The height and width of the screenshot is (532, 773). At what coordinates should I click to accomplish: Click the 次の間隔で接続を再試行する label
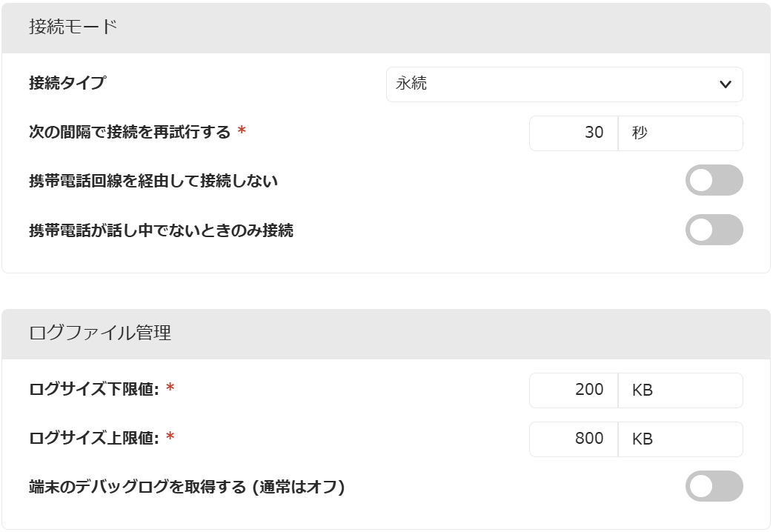click(x=130, y=132)
